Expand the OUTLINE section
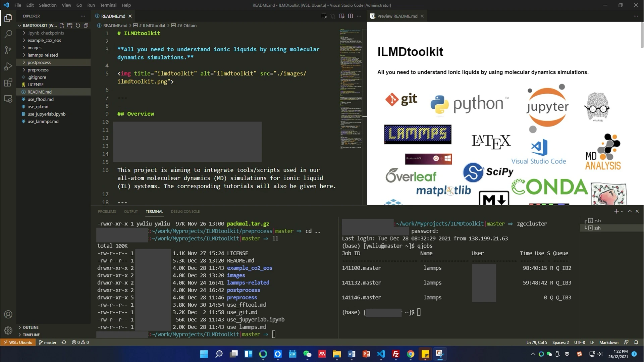Viewport: 644px width, 362px height. [54, 327]
